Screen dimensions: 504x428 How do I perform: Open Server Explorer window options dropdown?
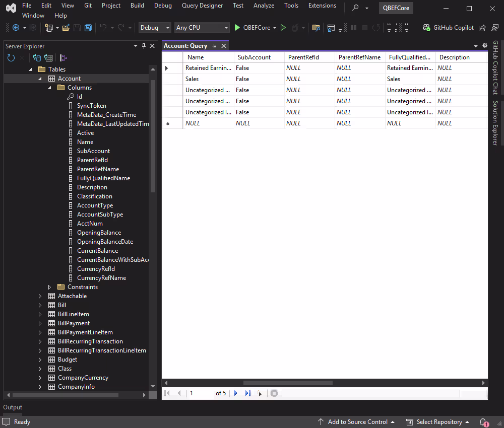pyautogui.click(x=135, y=46)
